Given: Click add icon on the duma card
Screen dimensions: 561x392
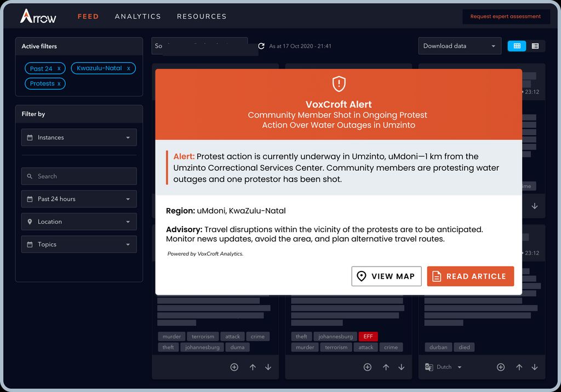Looking at the screenshot, I should click(x=234, y=367).
